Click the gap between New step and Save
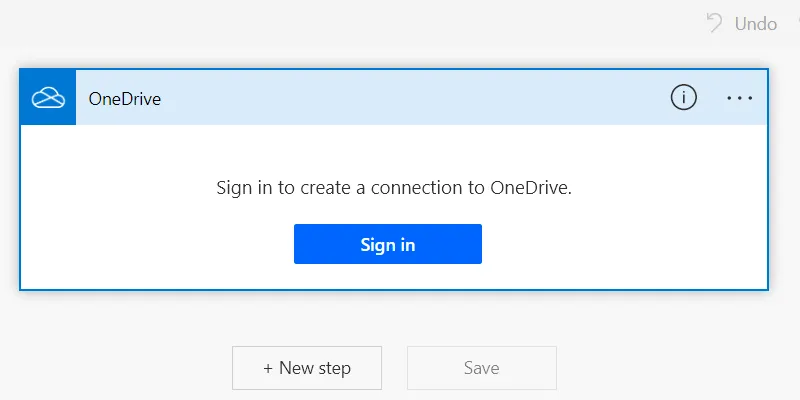The width and height of the screenshot is (800, 400). 394,368
